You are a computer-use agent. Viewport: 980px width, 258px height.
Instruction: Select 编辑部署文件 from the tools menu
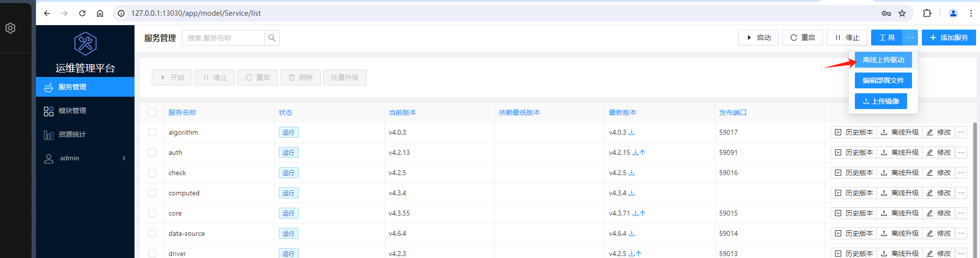(x=883, y=80)
